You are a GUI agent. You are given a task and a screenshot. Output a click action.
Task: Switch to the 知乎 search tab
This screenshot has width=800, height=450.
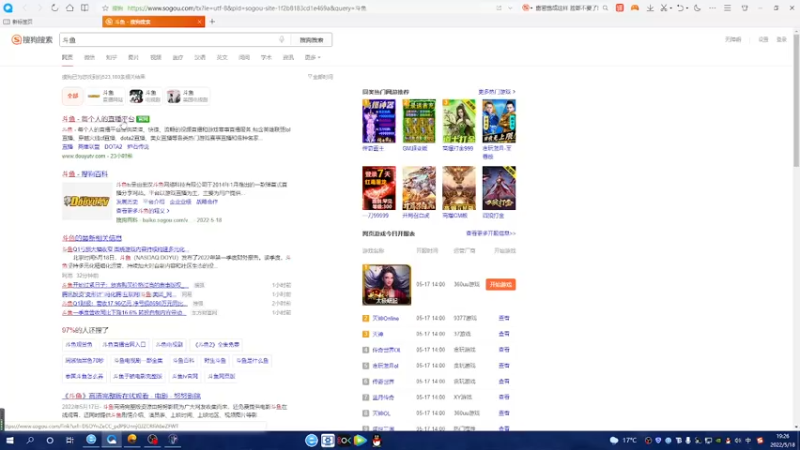coord(111,58)
